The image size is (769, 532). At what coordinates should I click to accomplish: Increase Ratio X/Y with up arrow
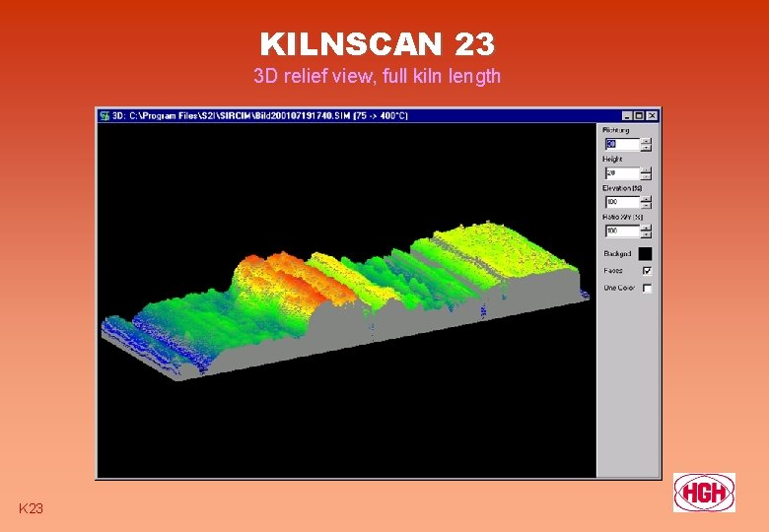tap(647, 228)
